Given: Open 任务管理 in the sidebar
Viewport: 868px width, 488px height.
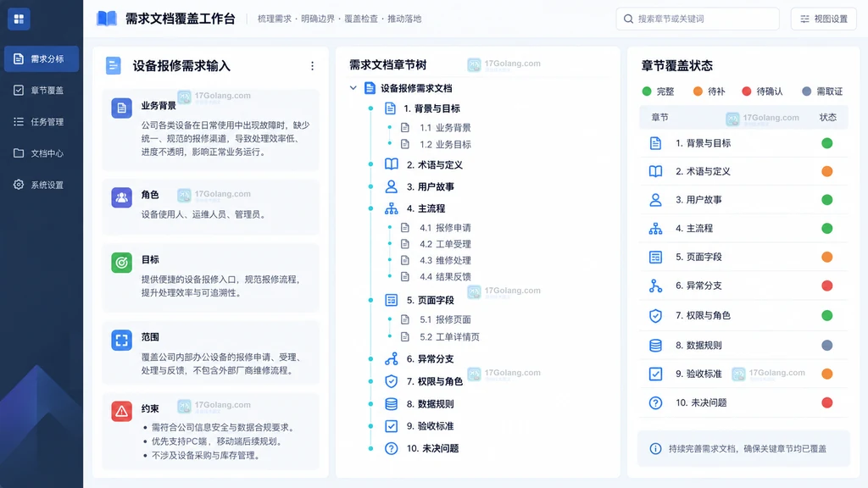Looking at the screenshot, I should [42, 122].
